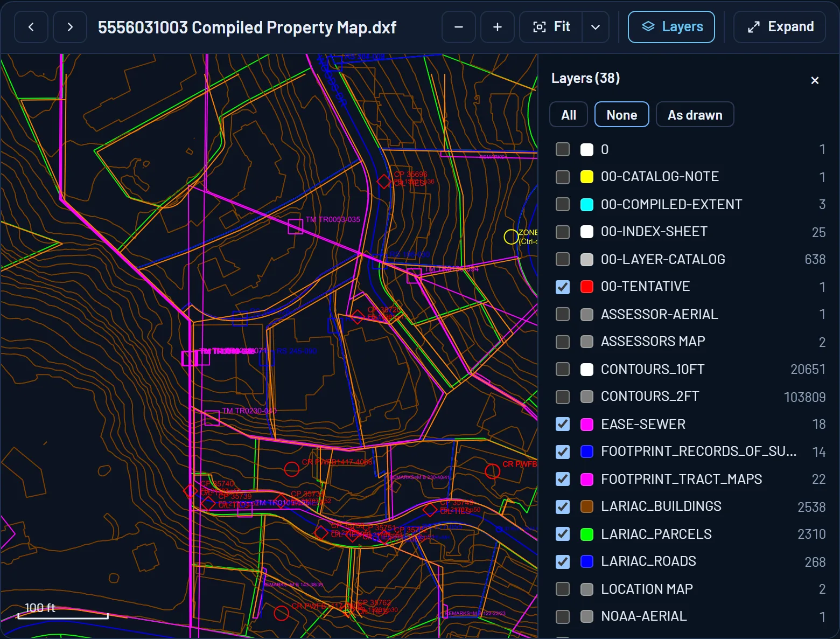Screen dimensions: 840x639
Task: Click the yellow ZONE circle marker on map
Action: pos(511,237)
